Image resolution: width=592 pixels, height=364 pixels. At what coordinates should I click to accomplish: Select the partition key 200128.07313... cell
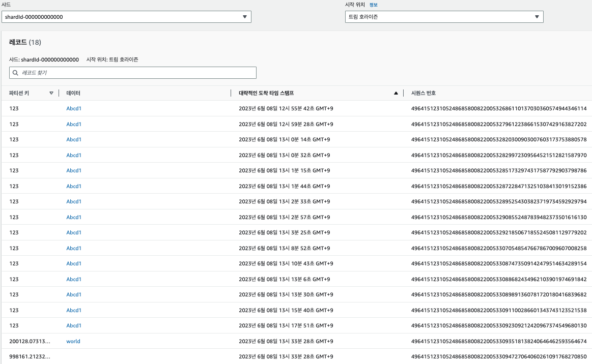pos(30,341)
